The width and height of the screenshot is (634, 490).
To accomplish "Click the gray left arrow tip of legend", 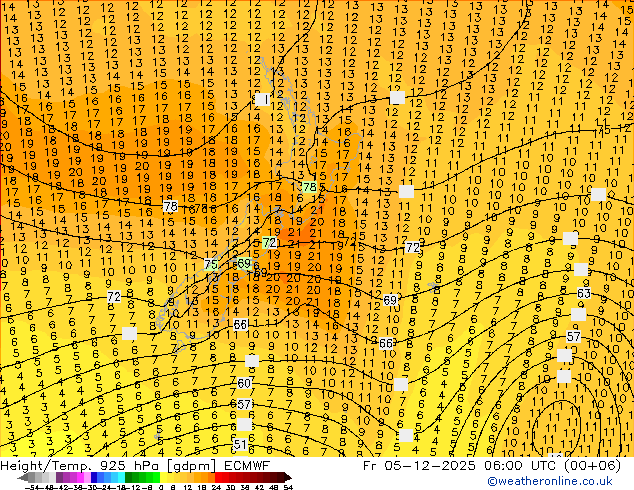I will point(23,478).
